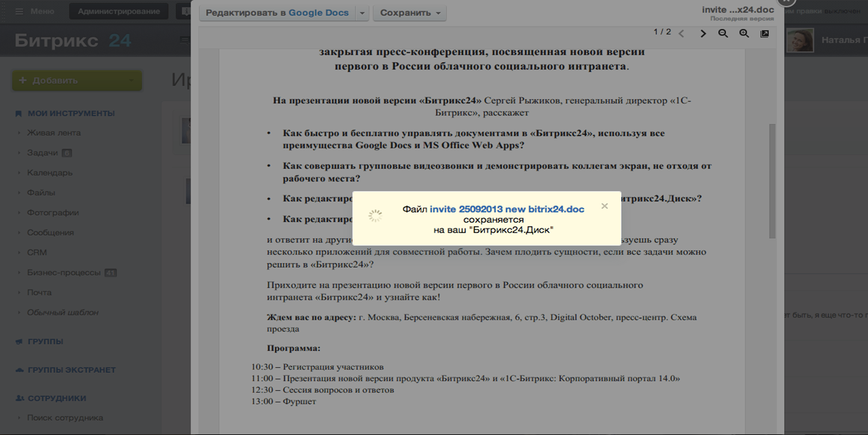This screenshot has height=435, width=868.
Task: Click the file title 'invite ...x24.doc'
Action: pos(737,9)
